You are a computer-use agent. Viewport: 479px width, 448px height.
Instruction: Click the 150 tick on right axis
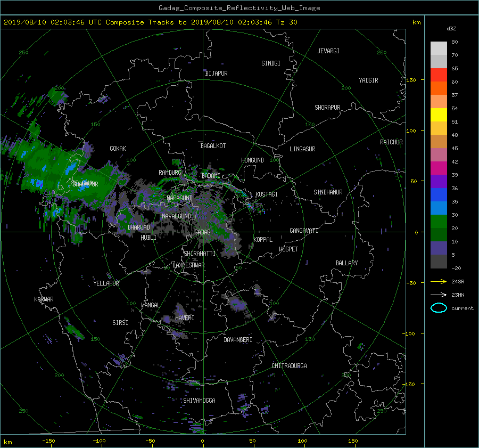[x=411, y=80]
